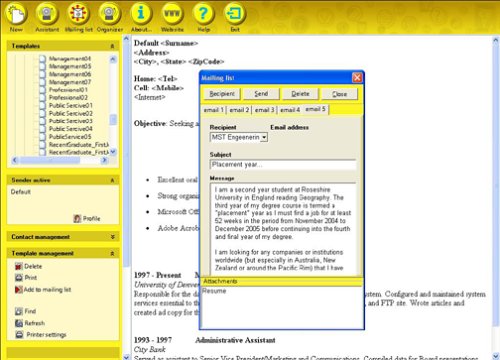The image size is (500, 360).
Task: Open the Assistant tool
Action: pyautogui.click(x=47, y=14)
